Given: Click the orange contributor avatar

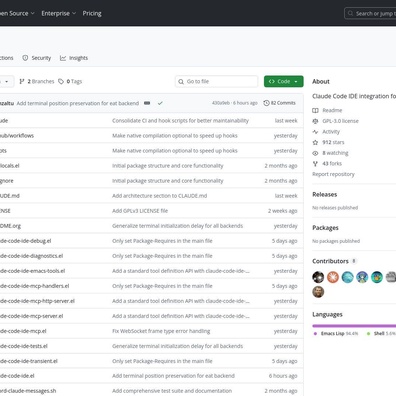Looking at the screenshot, I should pos(333,277).
